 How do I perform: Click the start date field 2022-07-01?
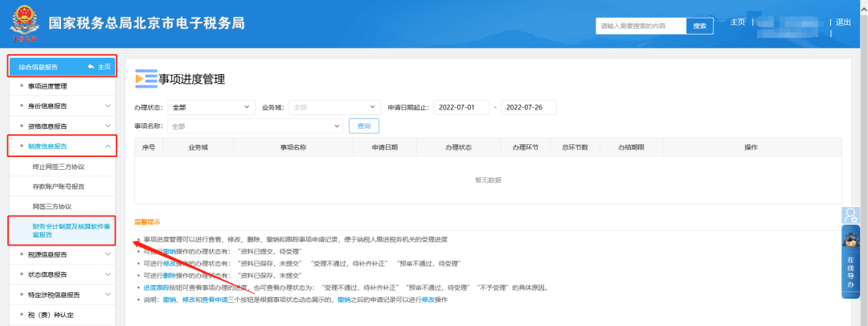461,107
